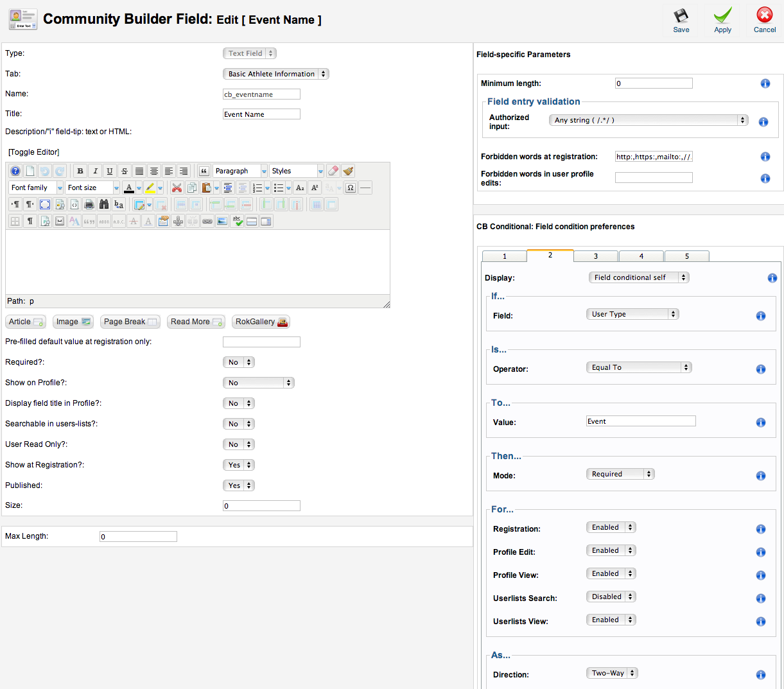Open Find with the binoculars icon
Image resolution: width=784 pixels, height=689 pixels.
tap(104, 204)
